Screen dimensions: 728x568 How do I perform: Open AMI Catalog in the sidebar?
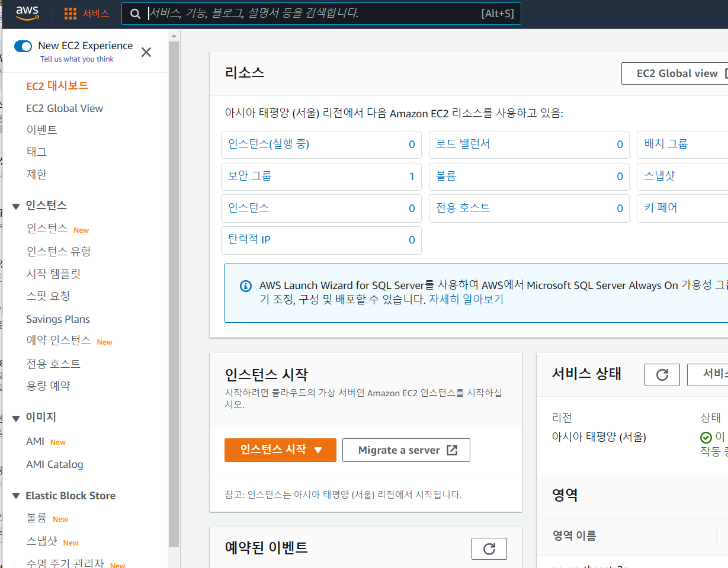[54, 464]
